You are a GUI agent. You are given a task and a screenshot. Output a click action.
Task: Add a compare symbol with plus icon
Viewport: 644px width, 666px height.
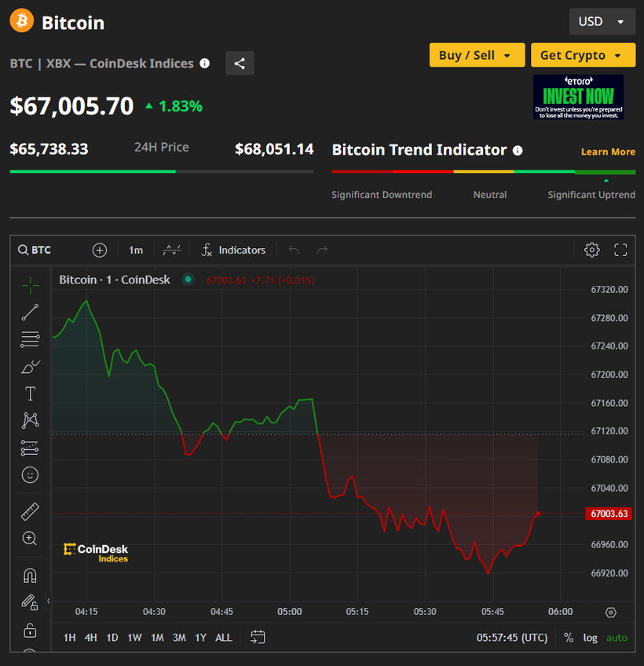pos(100,251)
